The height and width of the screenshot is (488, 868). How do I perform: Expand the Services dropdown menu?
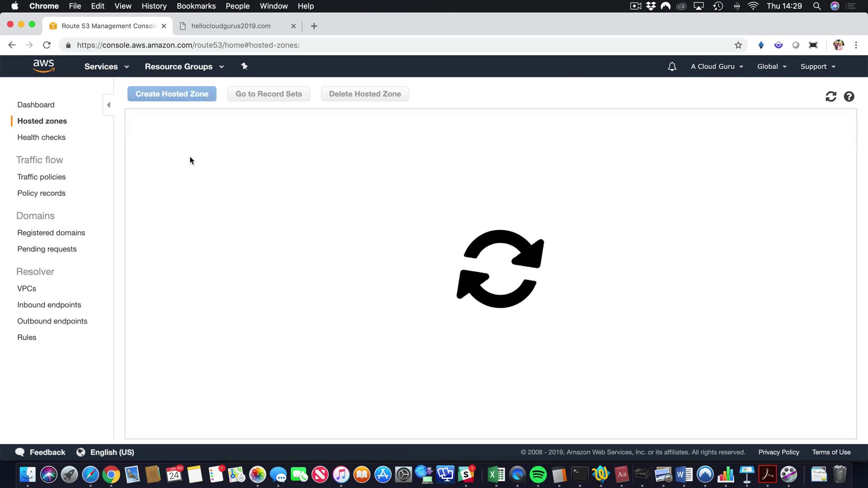[106, 66]
